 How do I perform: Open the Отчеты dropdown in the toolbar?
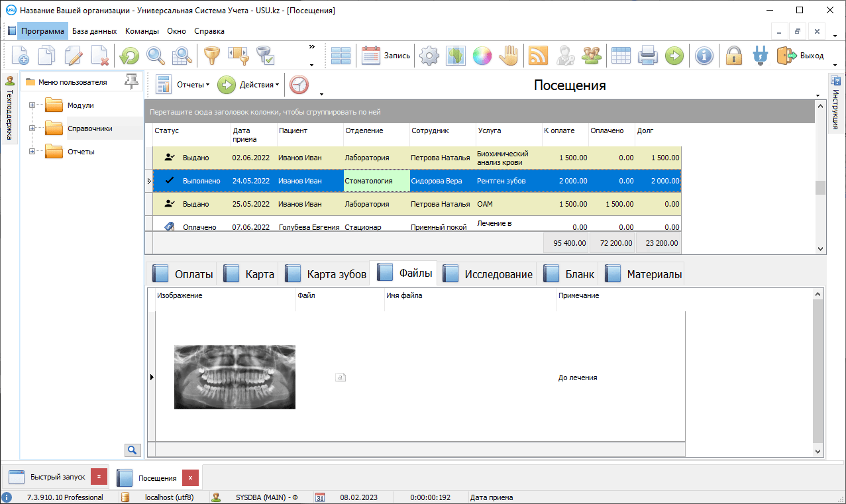184,85
